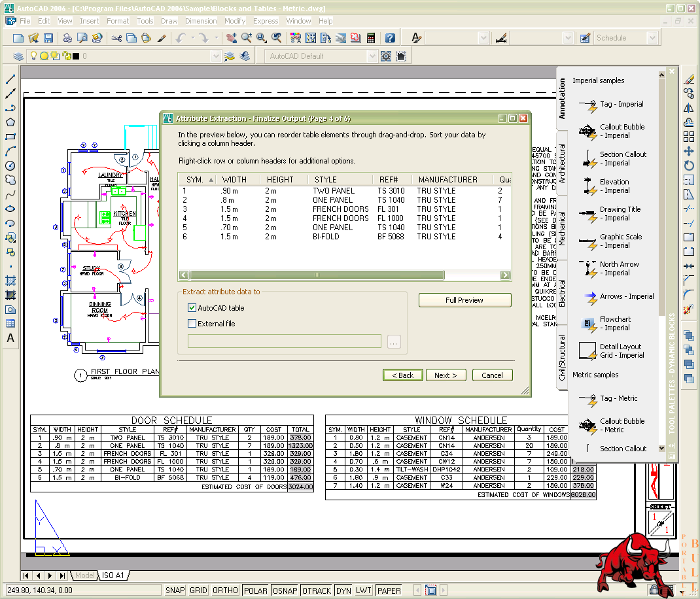This screenshot has height=599, width=700.
Task: Sort by the SYM. column header
Action: point(198,179)
